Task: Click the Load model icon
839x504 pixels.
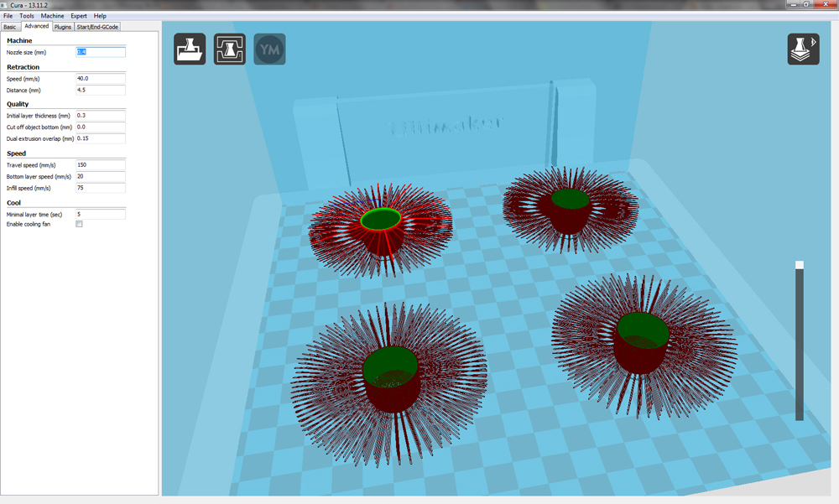Action: coord(190,49)
